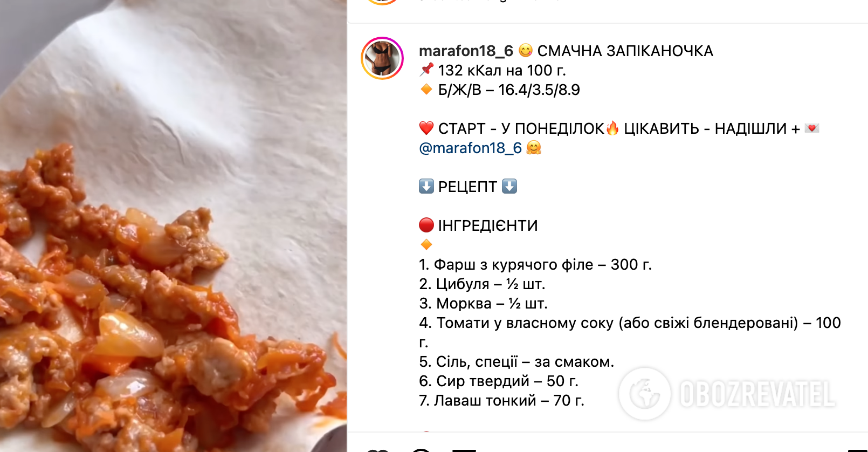Viewport: 868px width, 452px height.
Task: Open the marafon18_6 profile avatar
Action: coord(382,58)
